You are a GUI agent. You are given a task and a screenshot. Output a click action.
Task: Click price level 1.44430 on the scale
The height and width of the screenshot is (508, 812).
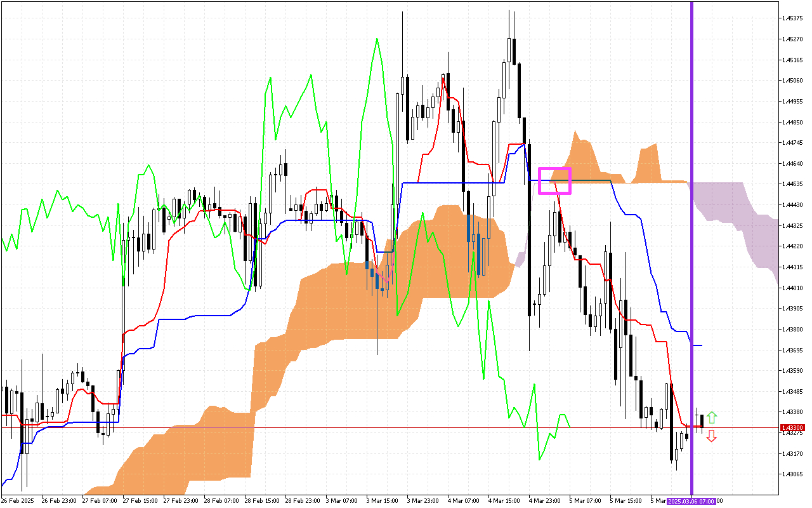[x=792, y=205]
